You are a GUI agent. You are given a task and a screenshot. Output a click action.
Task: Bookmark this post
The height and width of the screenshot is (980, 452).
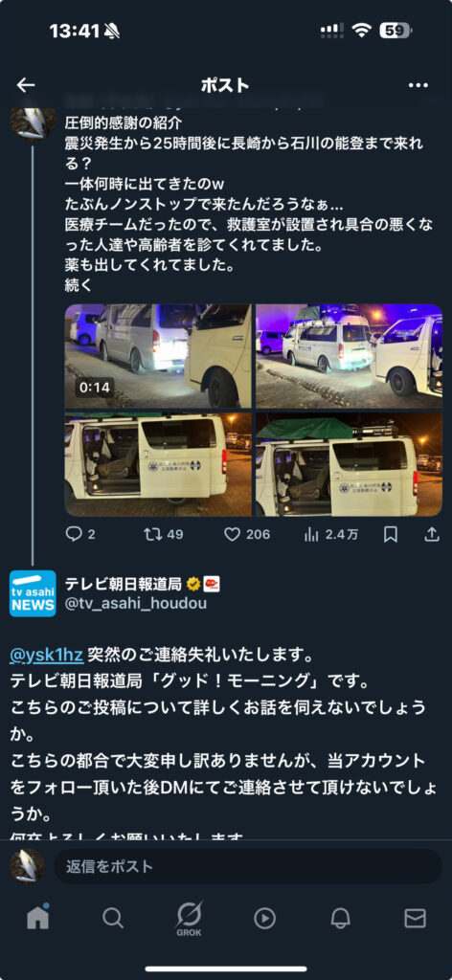(x=391, y=534)
